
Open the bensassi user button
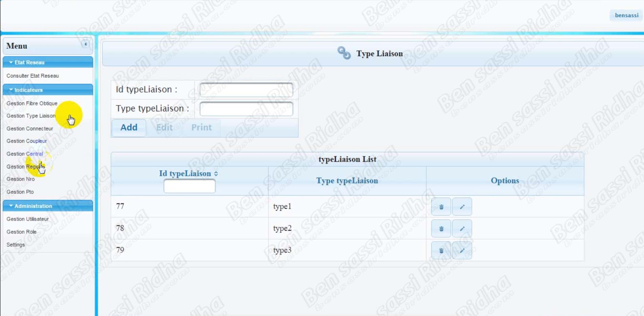pos(626,15)
